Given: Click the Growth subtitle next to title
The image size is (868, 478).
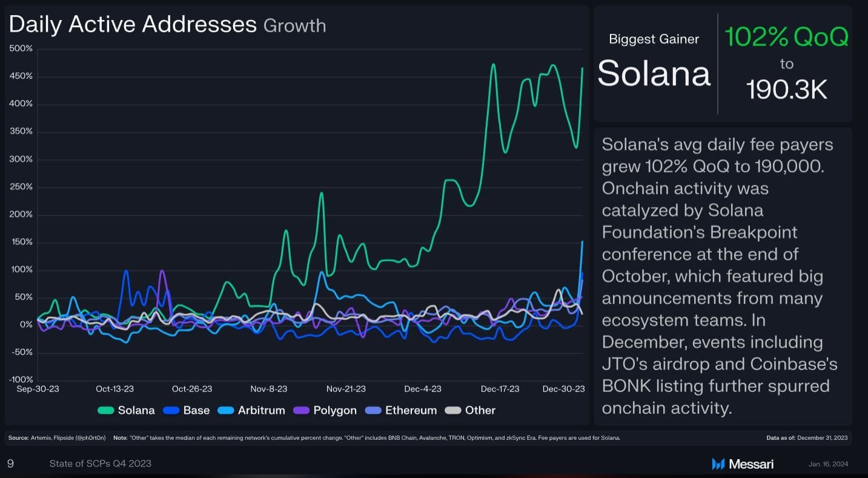Looking at the screenshot, I should [295, 26].
